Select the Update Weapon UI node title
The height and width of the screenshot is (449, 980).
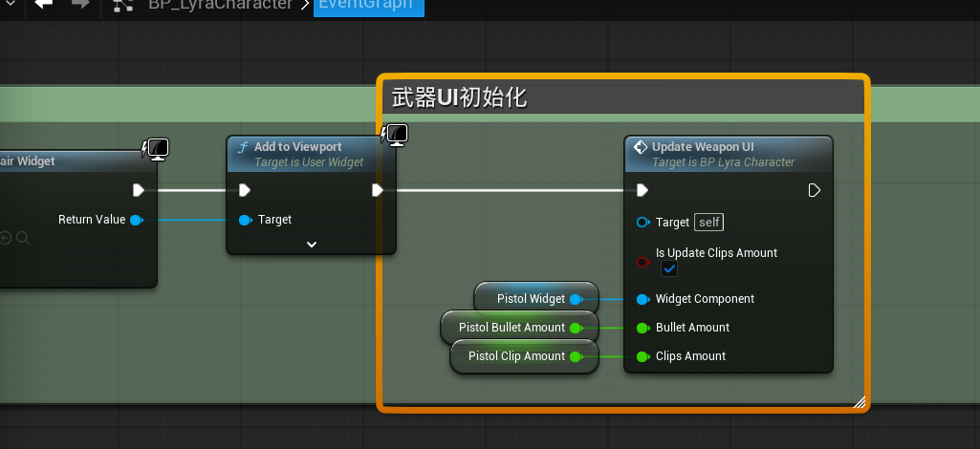tap(703, 147)
